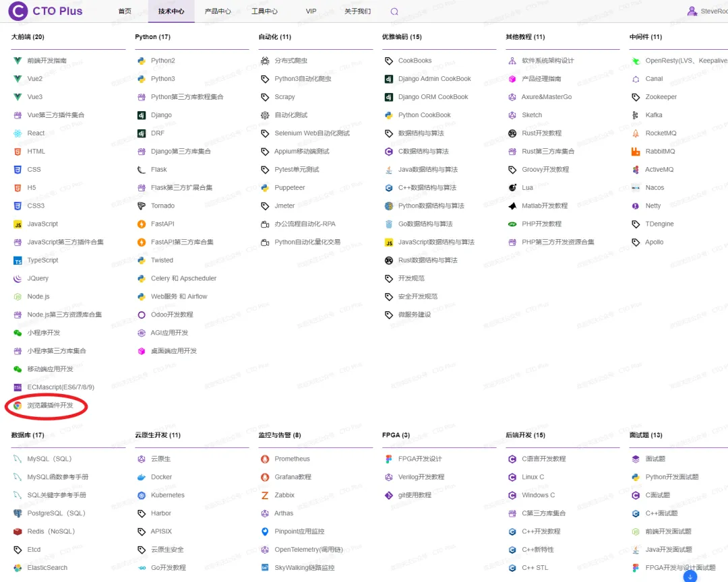Click the user avatar icon beside SteveRoc
Screen dimensions: 728x582
click(692, 11)
